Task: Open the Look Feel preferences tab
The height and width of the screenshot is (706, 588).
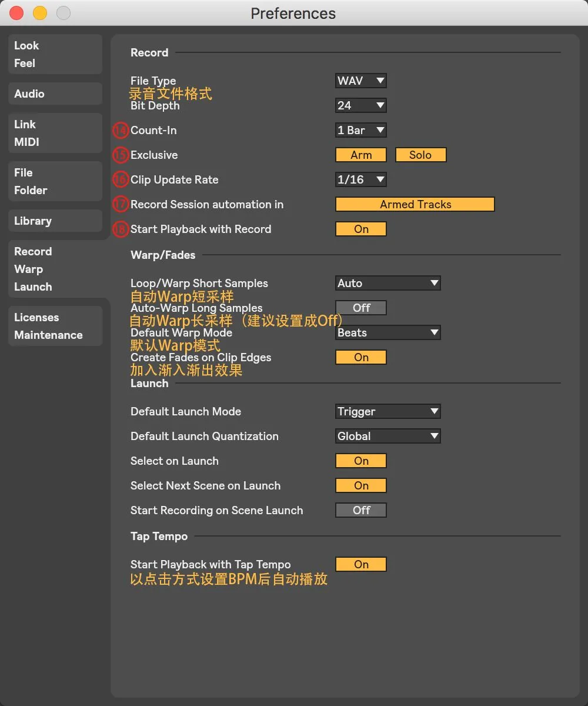Action: click(55, 54)
